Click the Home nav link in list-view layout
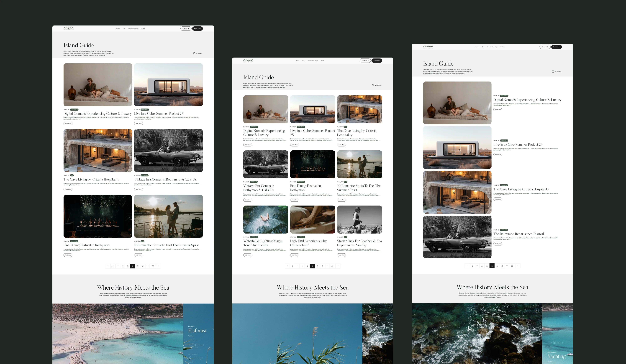This screenshot has width=626, height=364. (x=477, y=47)
